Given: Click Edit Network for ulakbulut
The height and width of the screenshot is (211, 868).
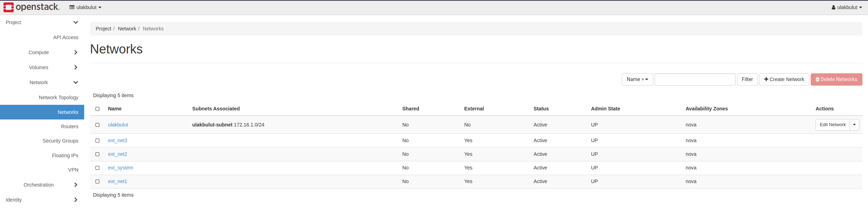Looking at the screenshot, I should [x=833, y=125].
